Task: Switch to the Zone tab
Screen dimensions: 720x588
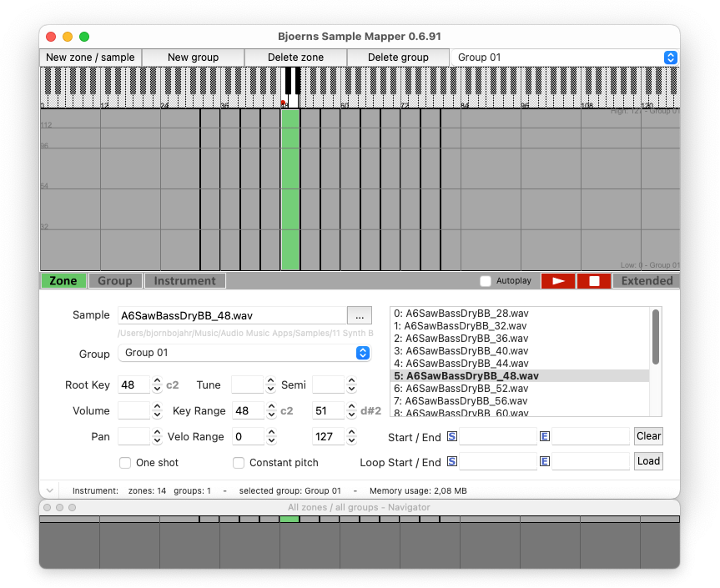Action: [x=63, y=281]
